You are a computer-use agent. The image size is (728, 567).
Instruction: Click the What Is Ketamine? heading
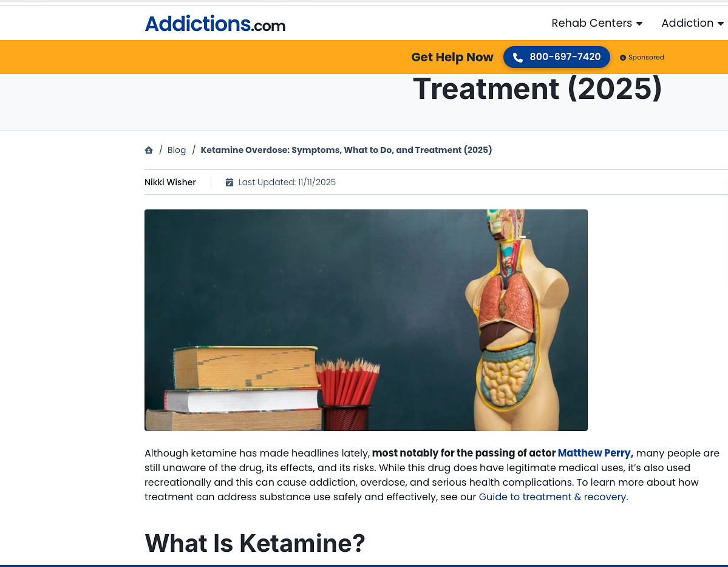coord(255,543)
